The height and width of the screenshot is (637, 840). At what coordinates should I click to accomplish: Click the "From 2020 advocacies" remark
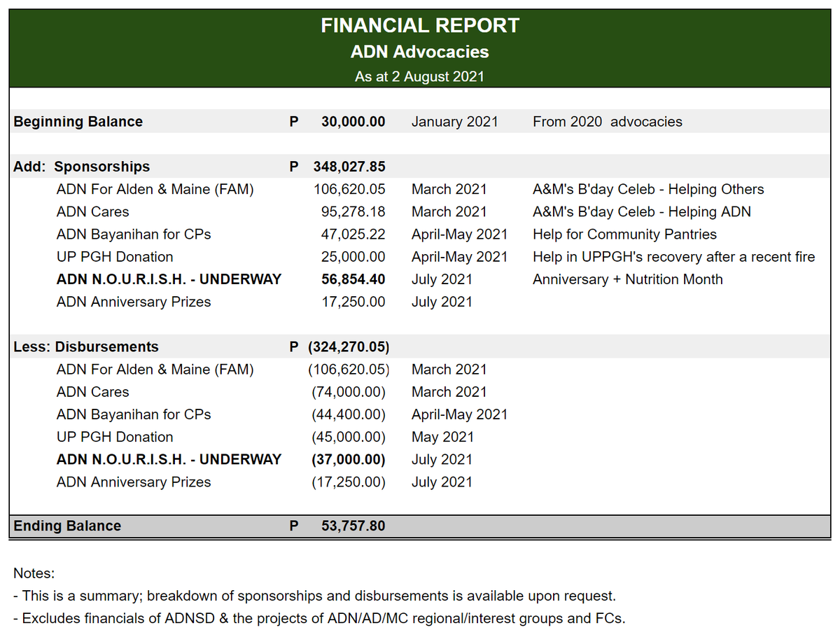(608, 122)
